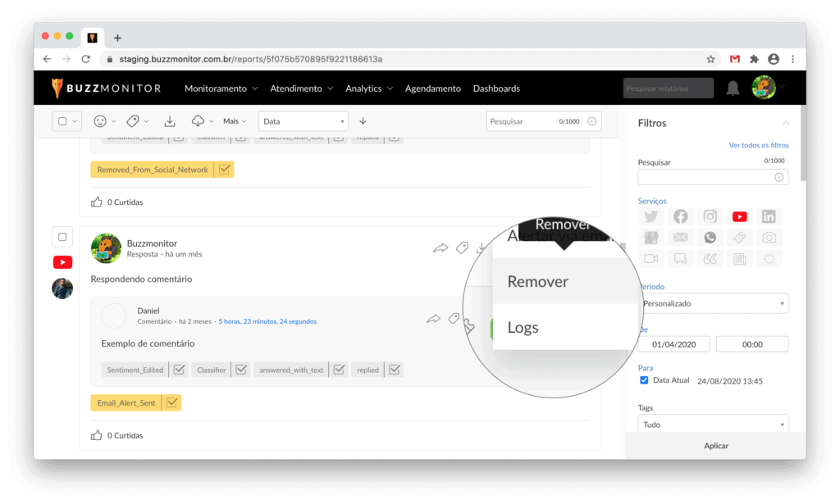The image size is (840, 504).
Task: Open the Monitoramento menu
Action: pos(221,89)
